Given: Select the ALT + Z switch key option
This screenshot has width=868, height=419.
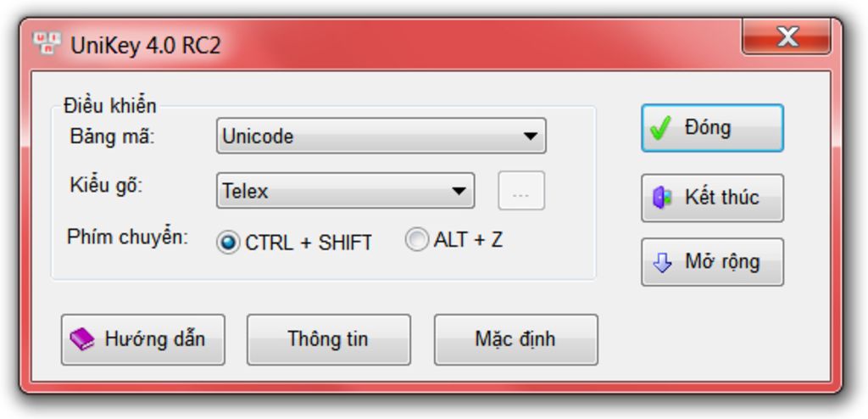Looking at the screenshot, I should (x=416, y=240).
